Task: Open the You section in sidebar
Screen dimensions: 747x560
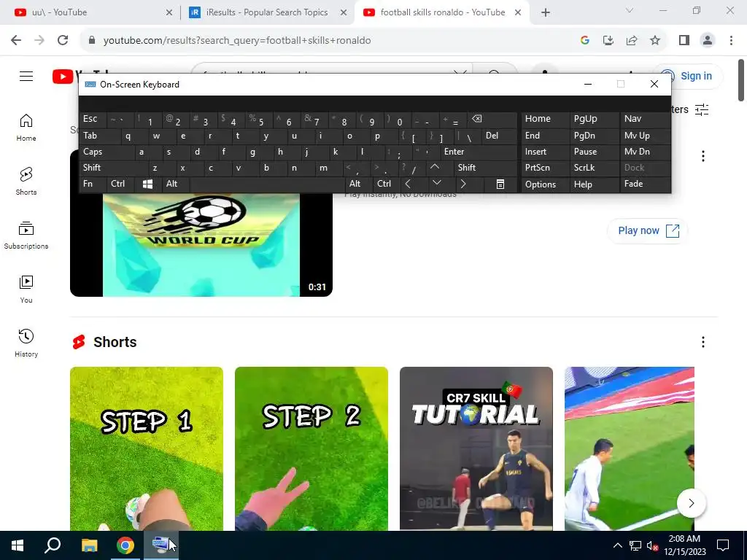Action: tap(26, 289)
